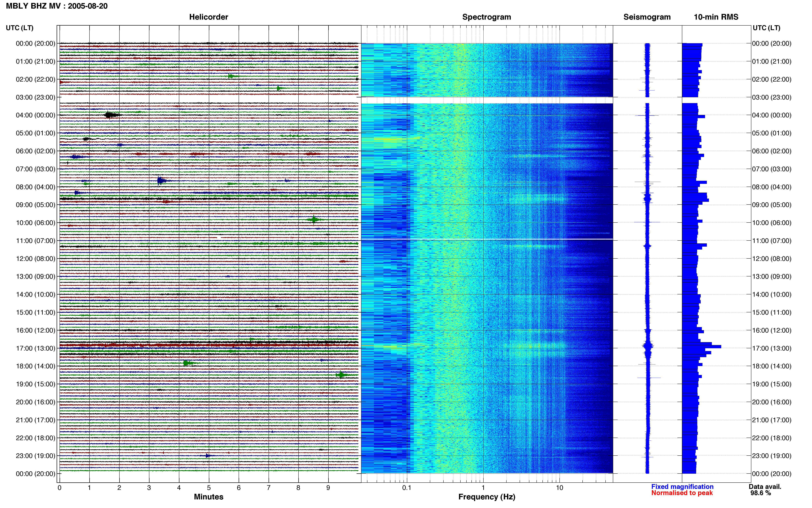
Task: Select '17:00 (13:00)' on the helicorder time axis
Action: (36, 348)
